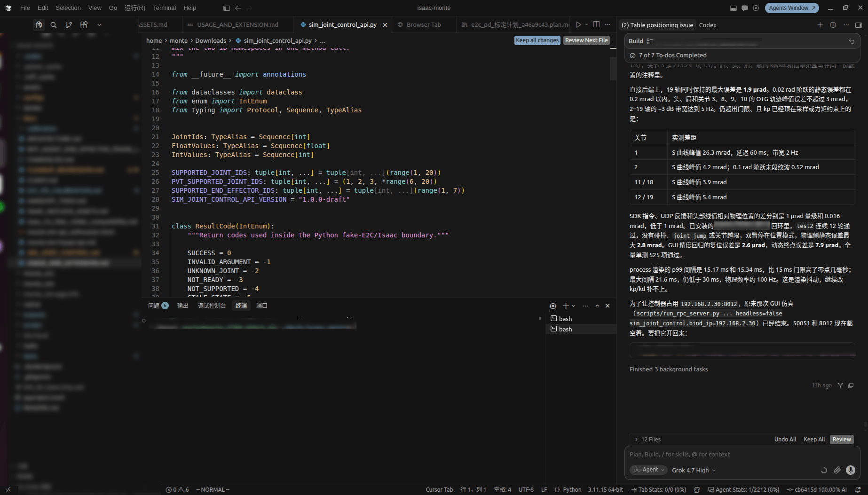Split the editor to the right
Screen dimensions: 868x495
(596, 24)
